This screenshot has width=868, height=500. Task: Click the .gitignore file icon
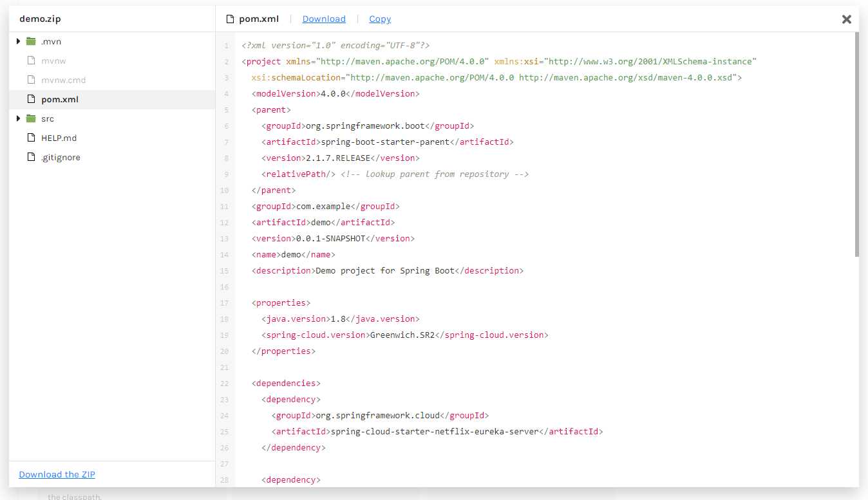pyautogui.click(x=30, y=158)
